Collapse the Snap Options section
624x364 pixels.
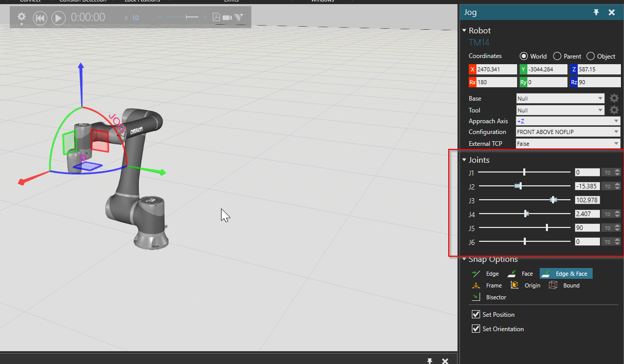click(464, 259)
